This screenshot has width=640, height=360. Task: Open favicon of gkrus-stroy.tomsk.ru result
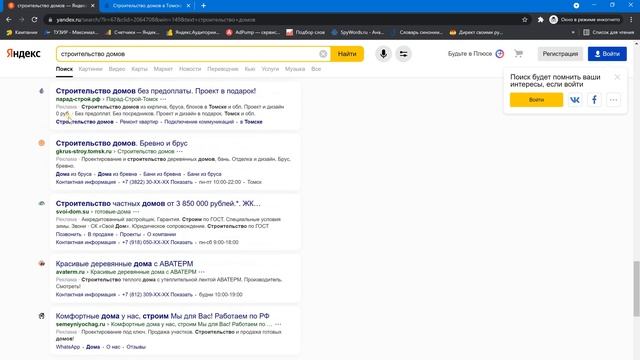click(x=42, y=143)
